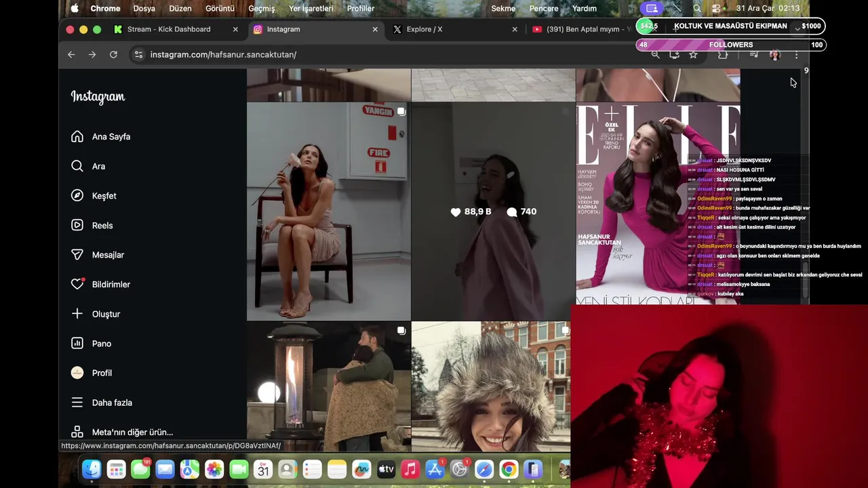Show Bildirimler notifications heart

pos(101,285)
